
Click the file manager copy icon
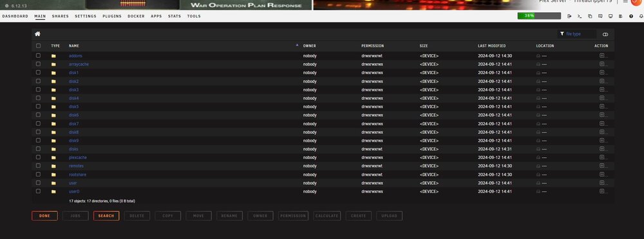pyautogui.click(x=590, y=16)
